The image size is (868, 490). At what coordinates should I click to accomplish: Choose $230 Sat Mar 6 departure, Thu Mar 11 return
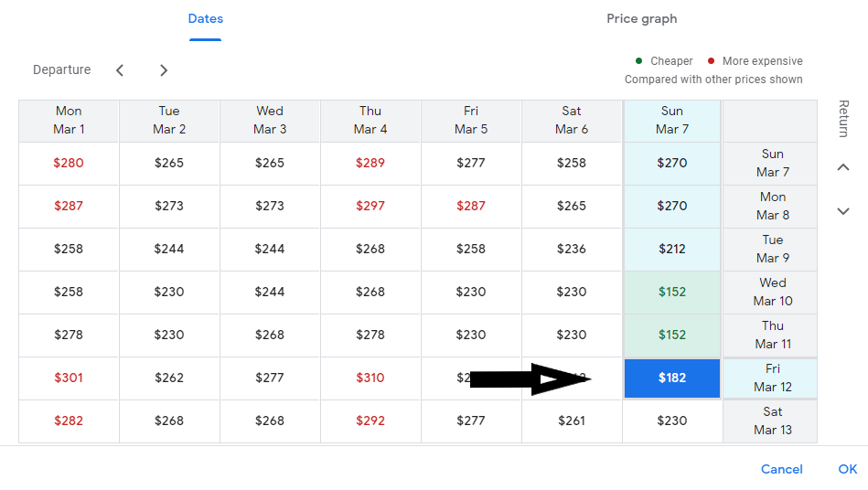pyautogui.click(x=572, y=335)
